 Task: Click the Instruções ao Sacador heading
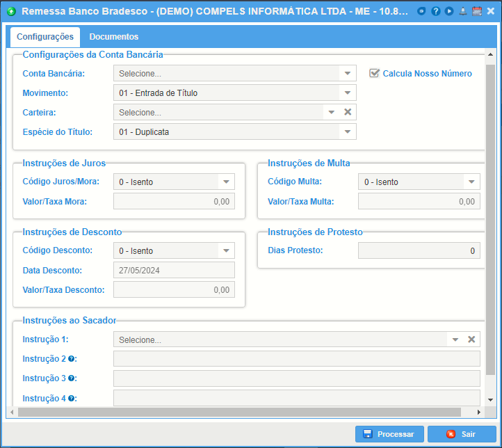[x=70, y=321]
